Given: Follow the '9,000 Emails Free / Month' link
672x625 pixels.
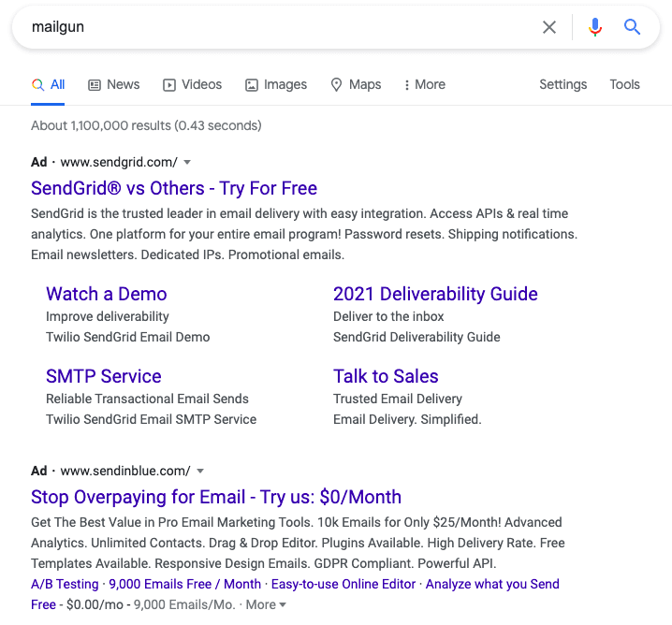Looking at the screenshot, I should click(x=184, y=584).
